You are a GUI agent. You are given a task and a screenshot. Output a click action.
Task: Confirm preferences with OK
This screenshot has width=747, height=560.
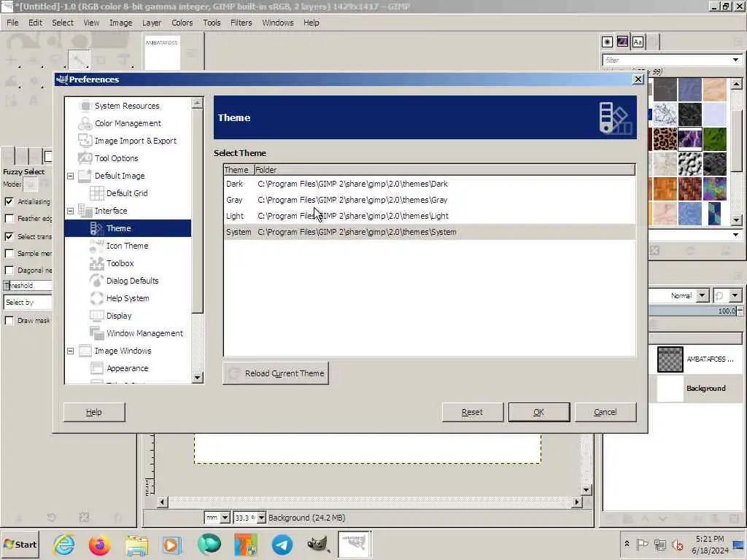click(x=539, y=413)
